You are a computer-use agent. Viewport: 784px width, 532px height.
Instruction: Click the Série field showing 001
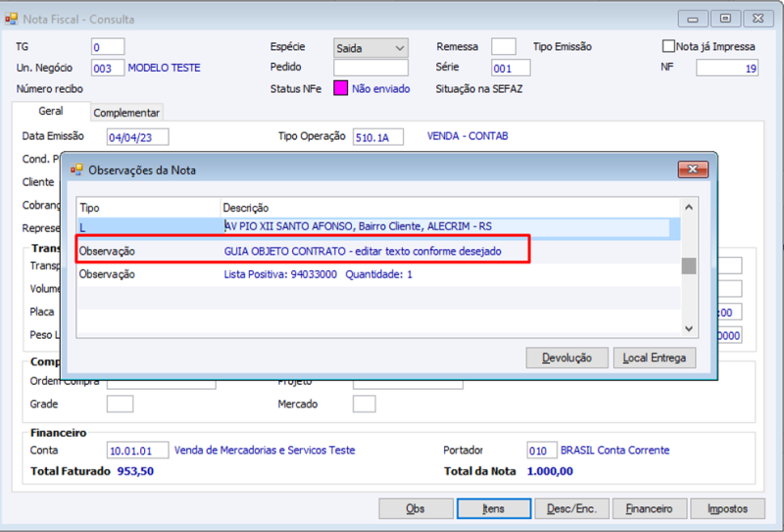(511, 68)
